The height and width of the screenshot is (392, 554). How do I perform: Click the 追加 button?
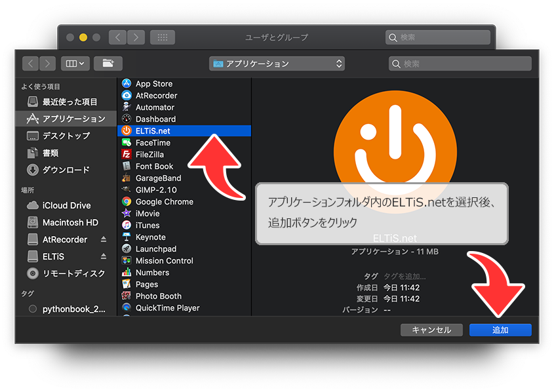point(500,330)
